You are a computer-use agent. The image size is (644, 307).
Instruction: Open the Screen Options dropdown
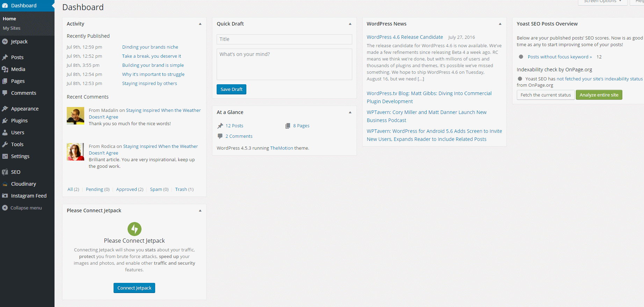pyautogui.click(x=603, y=2)
